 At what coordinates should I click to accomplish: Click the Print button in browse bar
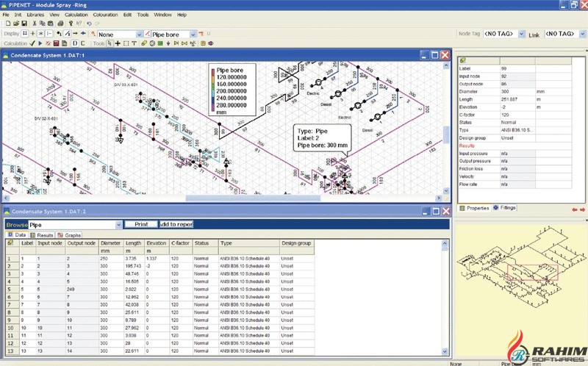coord(140,224)
